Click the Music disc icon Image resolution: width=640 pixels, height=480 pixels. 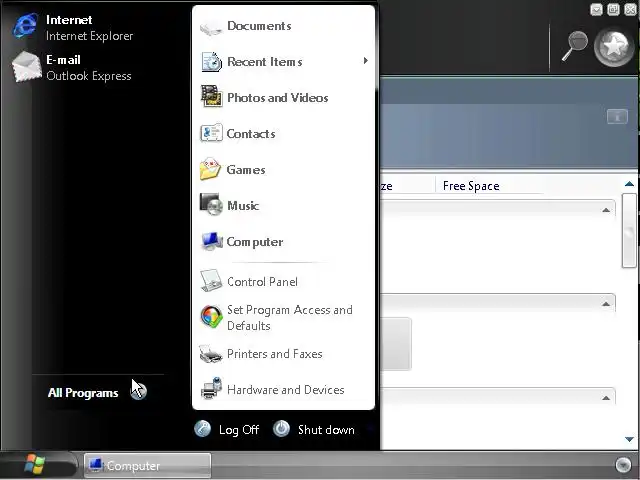coord(211,204)
